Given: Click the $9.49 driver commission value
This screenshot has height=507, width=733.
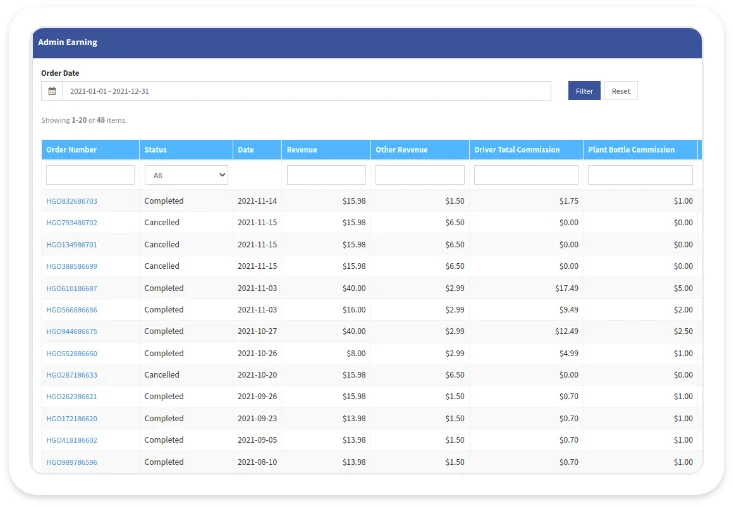Looking at the screenshot, I should (x=568, y=310).
